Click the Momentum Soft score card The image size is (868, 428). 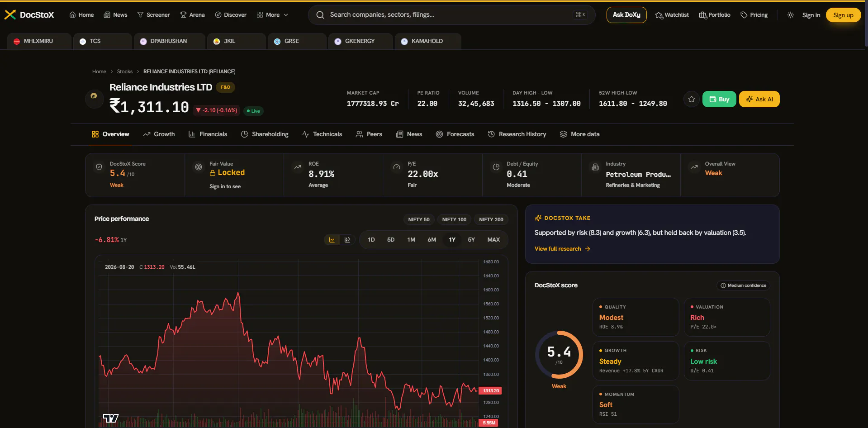coord(636,404)
